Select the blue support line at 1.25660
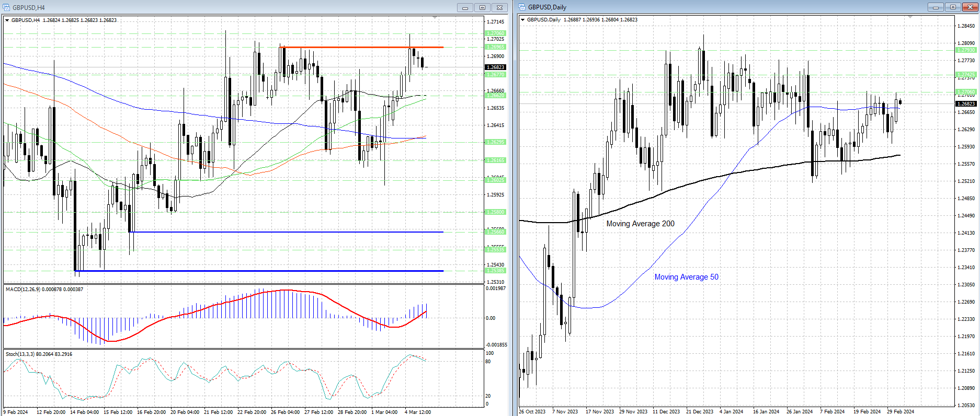980x416 pixels. (x=287, y=232)
